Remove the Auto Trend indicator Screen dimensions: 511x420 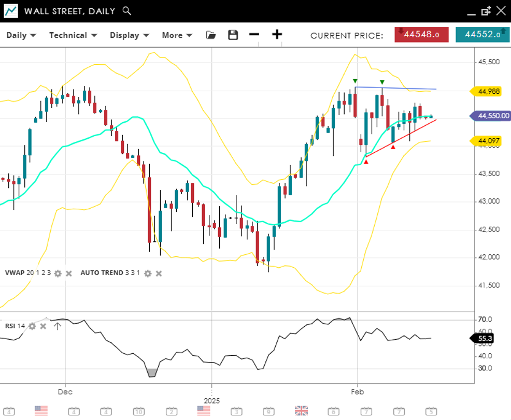[x=159, y=273]
